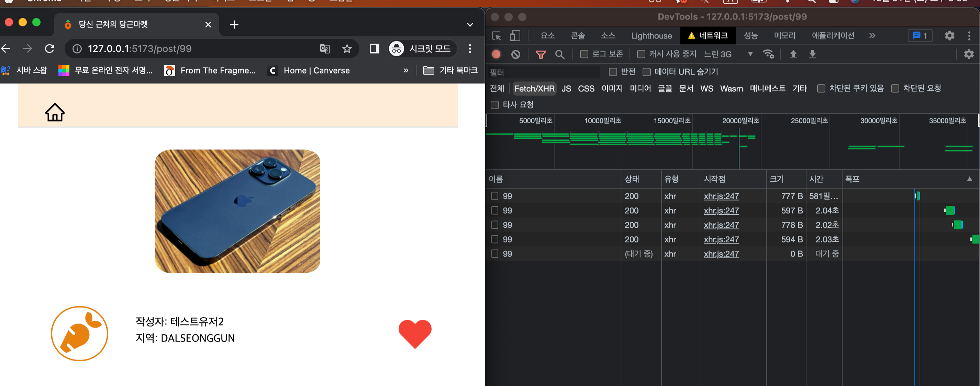Expand more DevTools tabs chevron
The height and width of the screenshot is (386, 980).
coord(872,36)
